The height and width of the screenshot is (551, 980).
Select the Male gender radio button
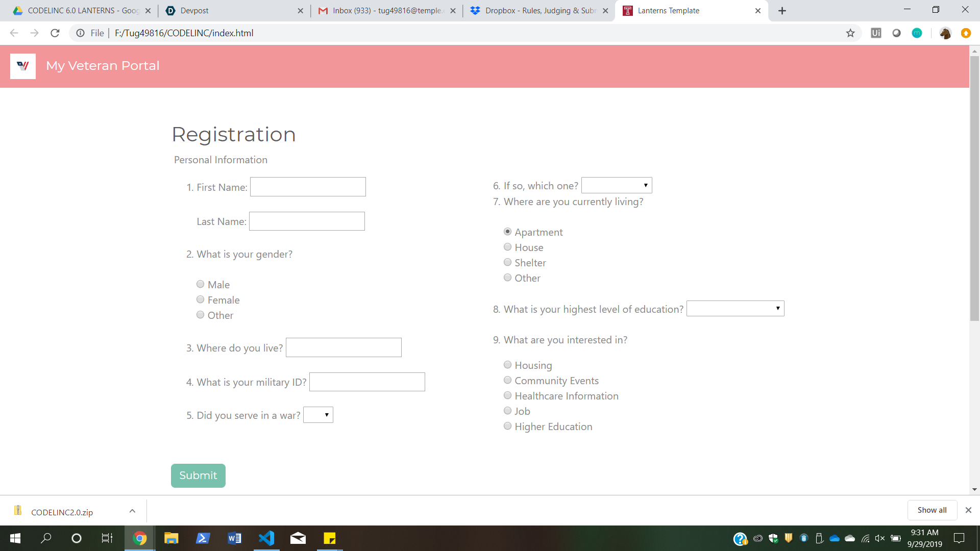(201, 284)
